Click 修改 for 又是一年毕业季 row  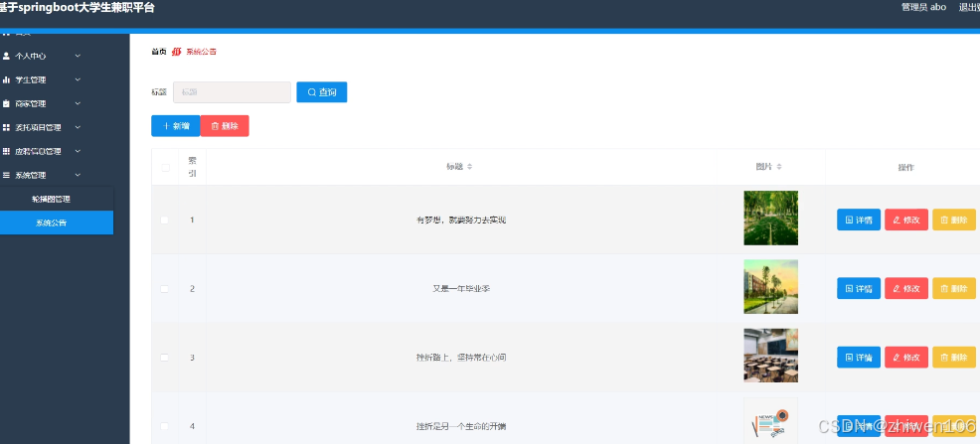pyautogui.click(x=906, y=288)
